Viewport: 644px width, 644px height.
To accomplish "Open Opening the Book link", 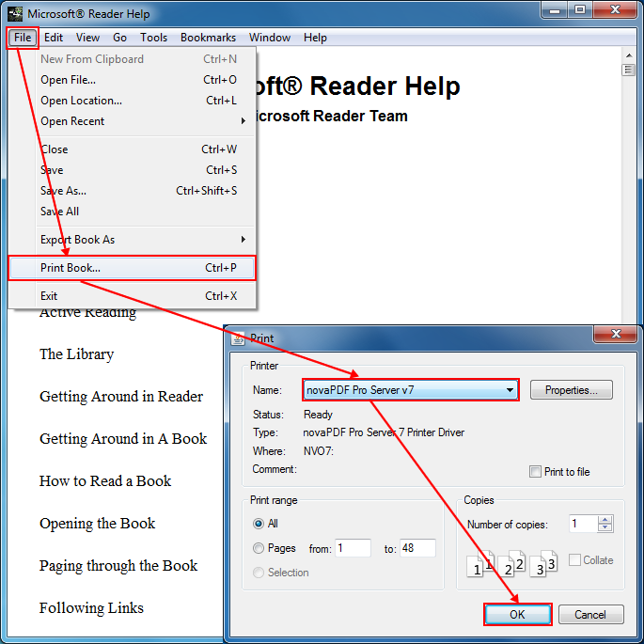I will (x=98, y=524).
